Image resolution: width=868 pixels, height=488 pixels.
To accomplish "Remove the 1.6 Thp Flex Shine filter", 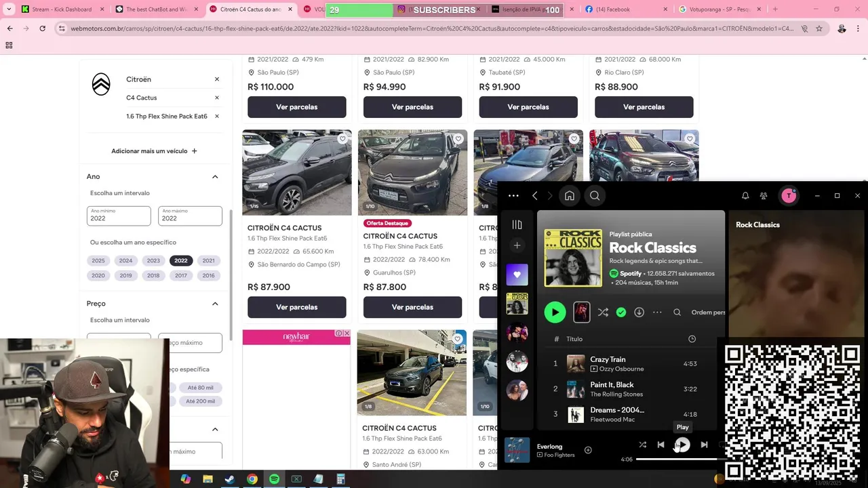I will point(217,116).
